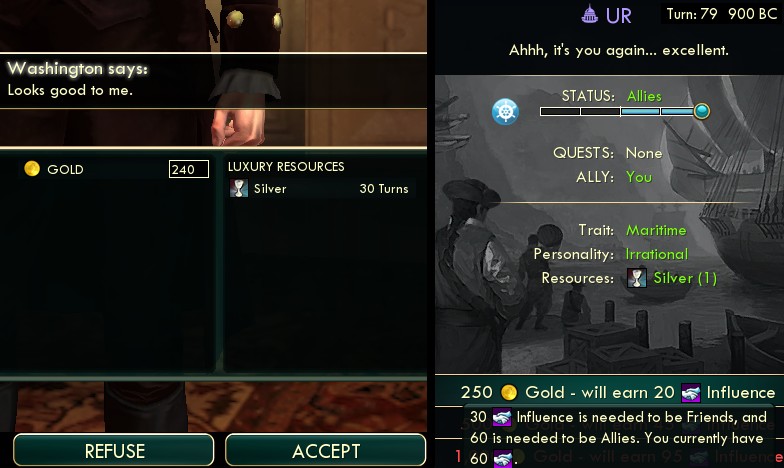Click the gold amount field showing 240
This screenshot has width=784, height=468.
pyautogui.click(x=188, y=169)
